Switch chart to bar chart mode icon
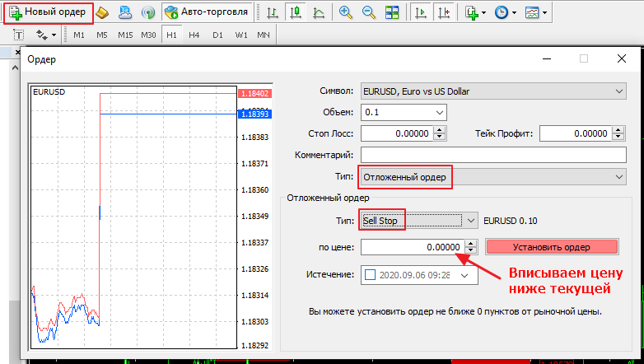 [273, 12]
